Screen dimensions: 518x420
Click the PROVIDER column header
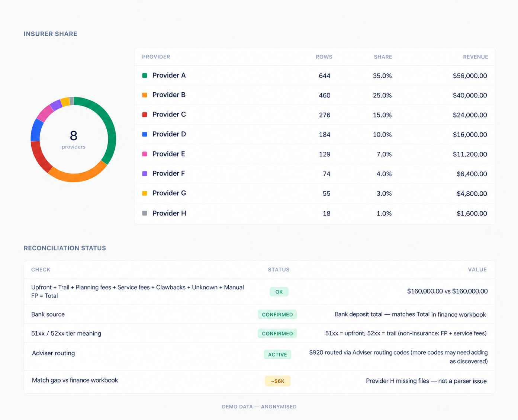(x=156, y=57)
